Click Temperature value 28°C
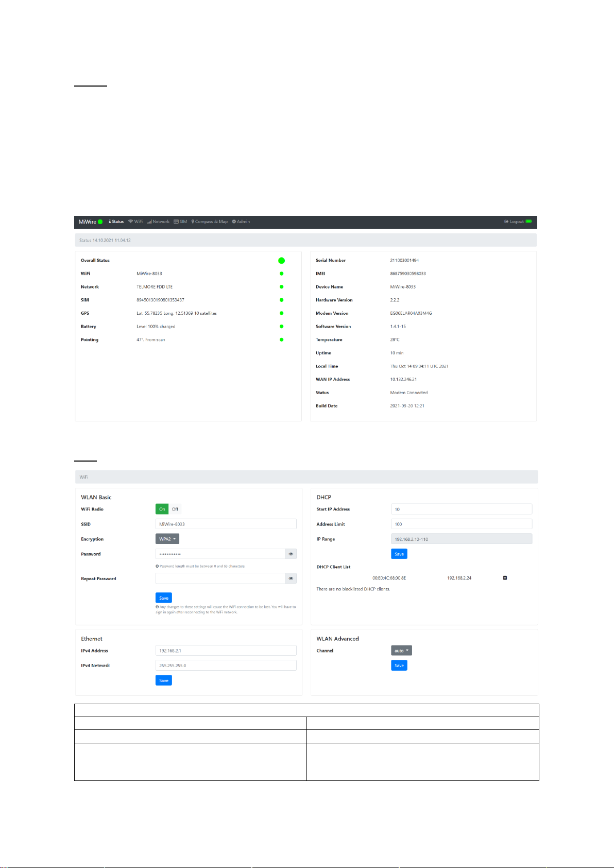The height and width of the screenshot is (868, 614). [395, 339]
